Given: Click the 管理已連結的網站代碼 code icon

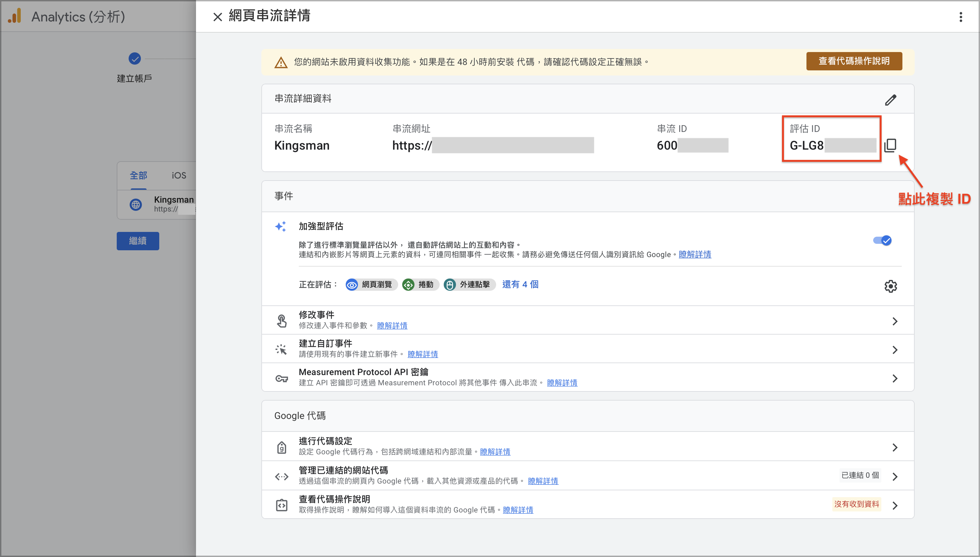Looking at the screenshot, I should pyautogui.click(x=281, y=476).
